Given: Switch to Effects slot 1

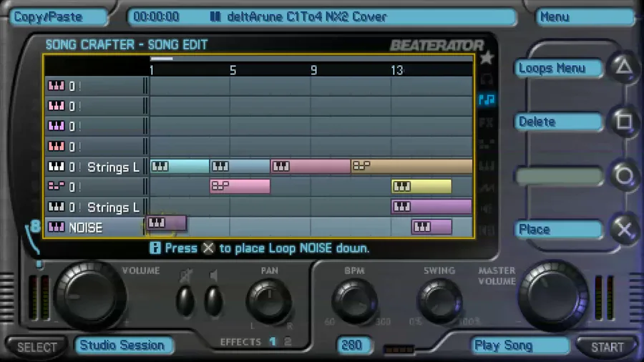Looking at the screenshot, I should 273,341.
